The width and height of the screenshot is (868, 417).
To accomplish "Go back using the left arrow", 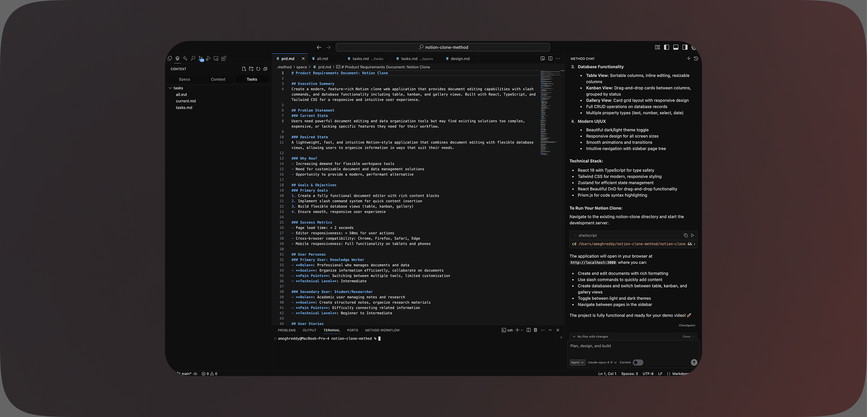I will [x=319, y=47].
